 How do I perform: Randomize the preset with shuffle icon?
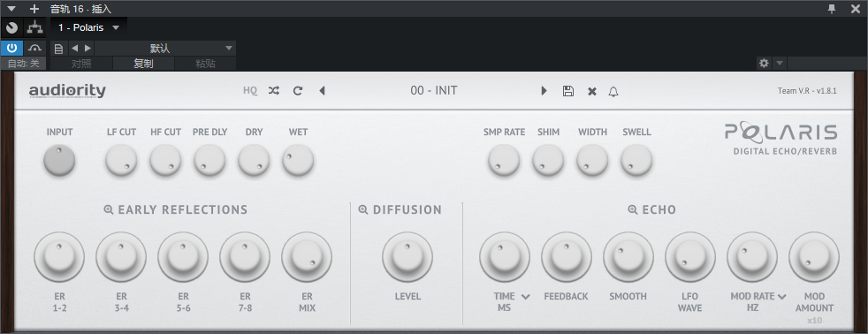274,91
